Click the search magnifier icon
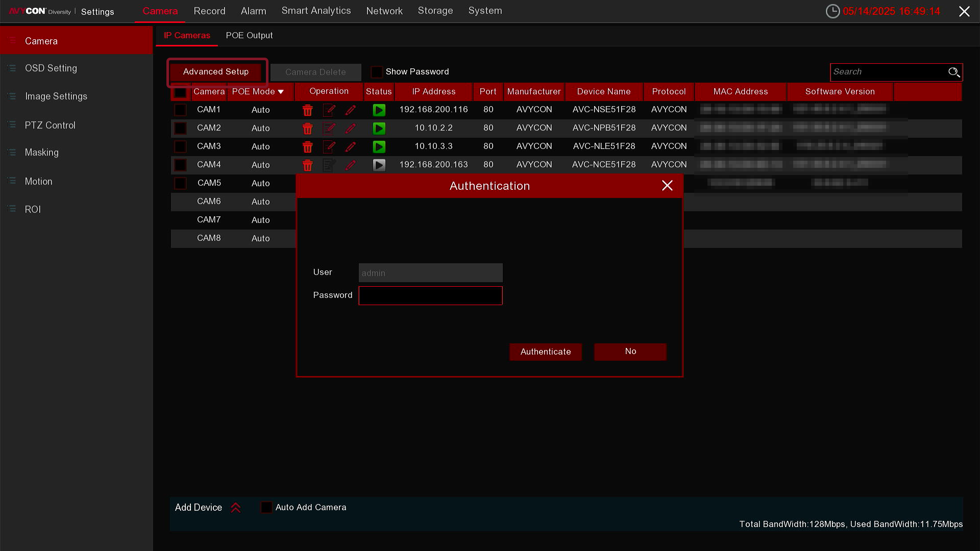 tap(953, 72)
